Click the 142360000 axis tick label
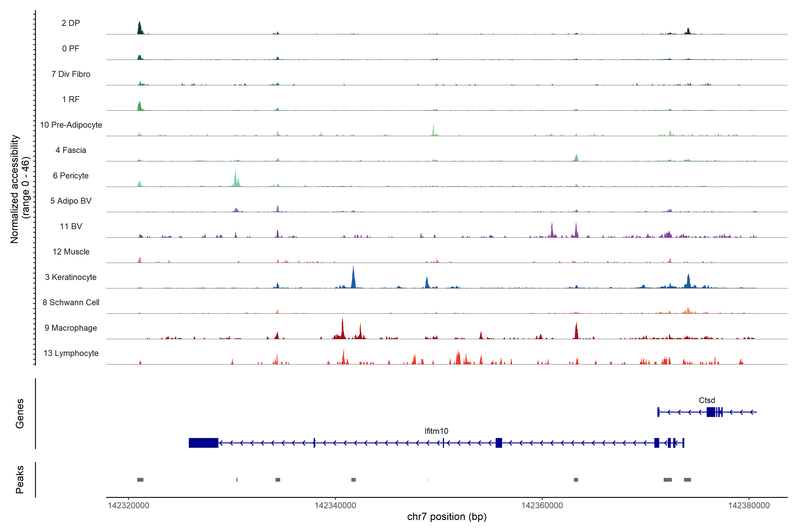 point(542,505)
